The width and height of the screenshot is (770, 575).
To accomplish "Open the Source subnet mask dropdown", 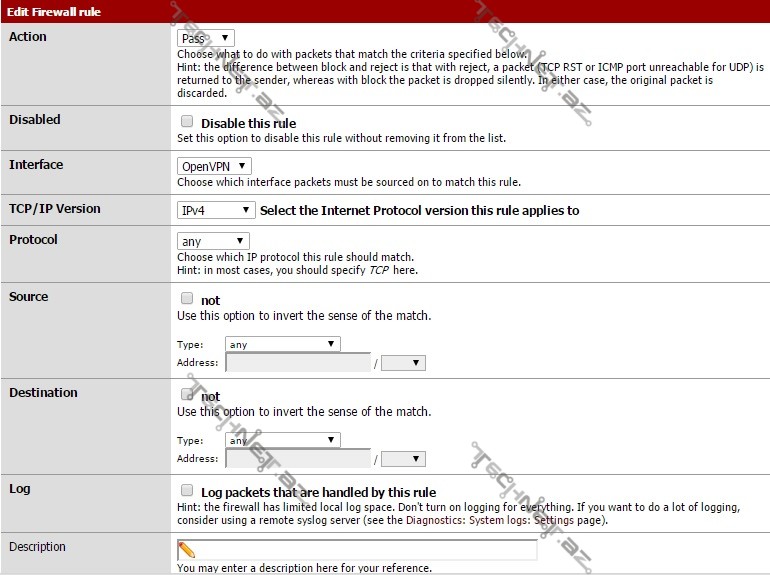I will (403, 363).
